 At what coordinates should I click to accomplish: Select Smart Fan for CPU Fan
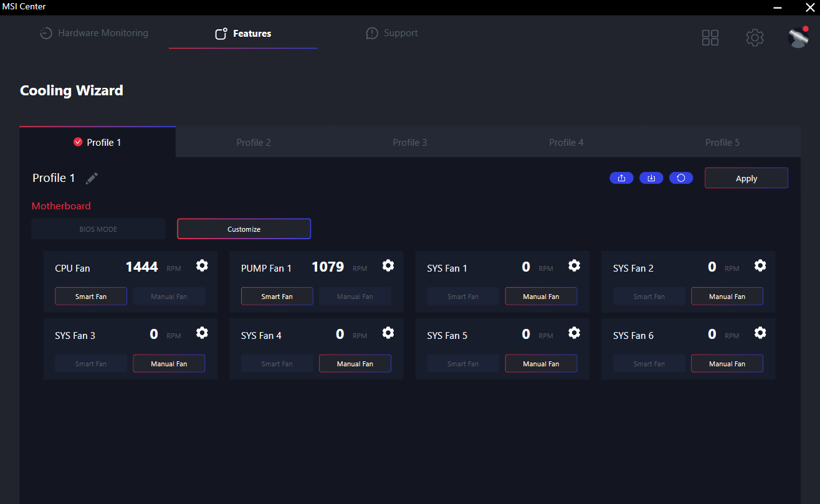point(91,297)
